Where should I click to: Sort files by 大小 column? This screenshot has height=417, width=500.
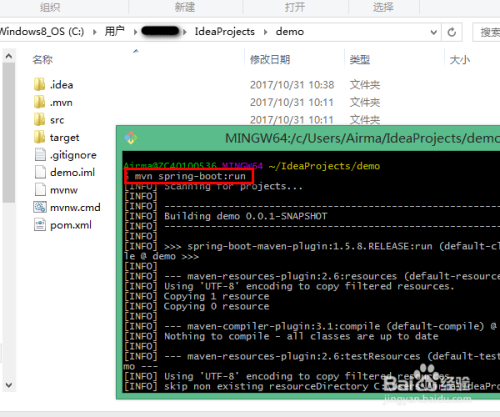click(x=460, y=60)
